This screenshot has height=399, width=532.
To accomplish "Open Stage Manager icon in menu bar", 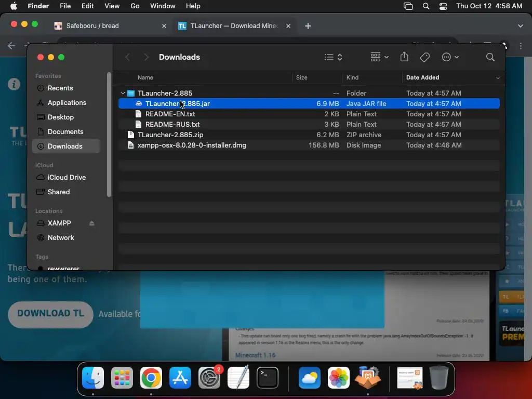I will point(408,6).
